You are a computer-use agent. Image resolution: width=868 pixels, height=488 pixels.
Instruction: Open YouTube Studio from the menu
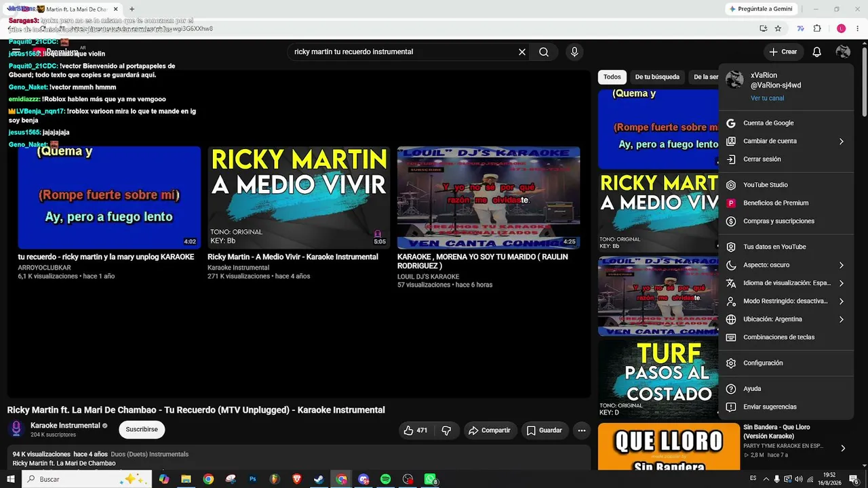point(786,185)
